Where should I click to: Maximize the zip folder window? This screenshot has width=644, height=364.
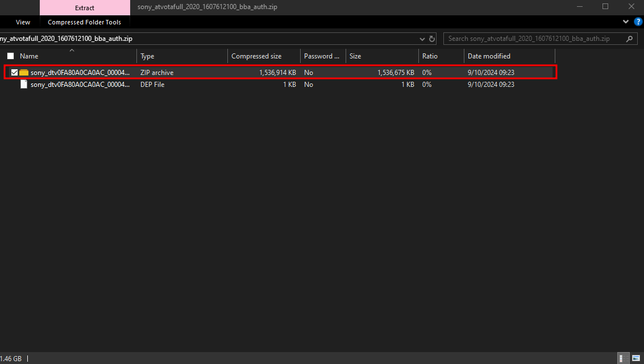pyautogui.click(x=605, y=7)
